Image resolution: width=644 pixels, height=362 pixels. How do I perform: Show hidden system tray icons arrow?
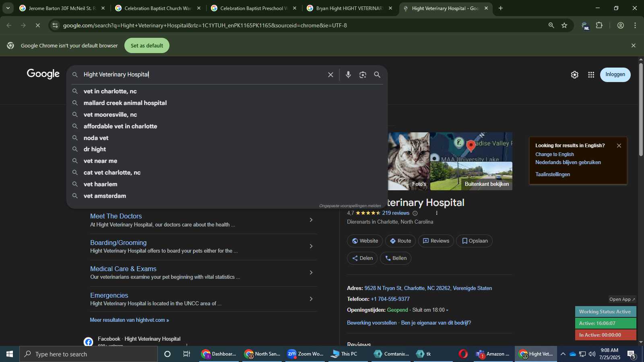tap(563, 354)
